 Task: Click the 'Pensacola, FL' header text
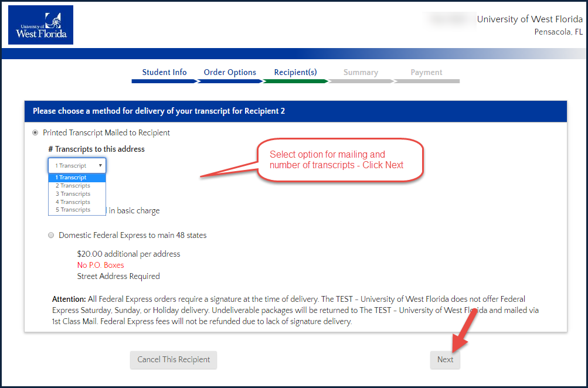click(x=558, y=32)
